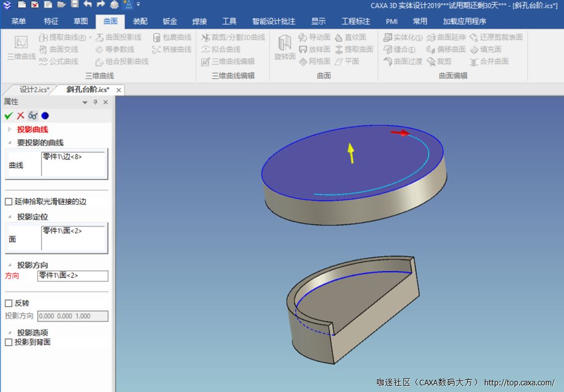Select 直纹面 surface tool
564x392 pixels.
click(x=350, y=37)
